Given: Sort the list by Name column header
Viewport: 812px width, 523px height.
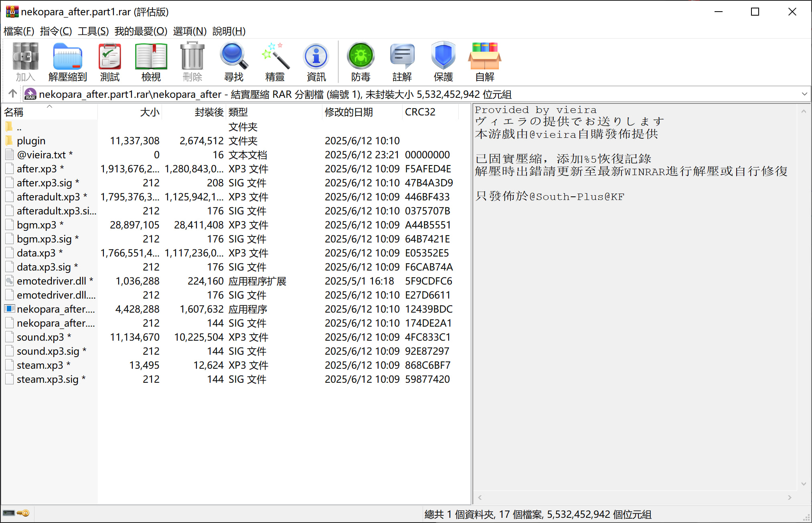Looking at the screenshot, I should [x=14, y=112].
